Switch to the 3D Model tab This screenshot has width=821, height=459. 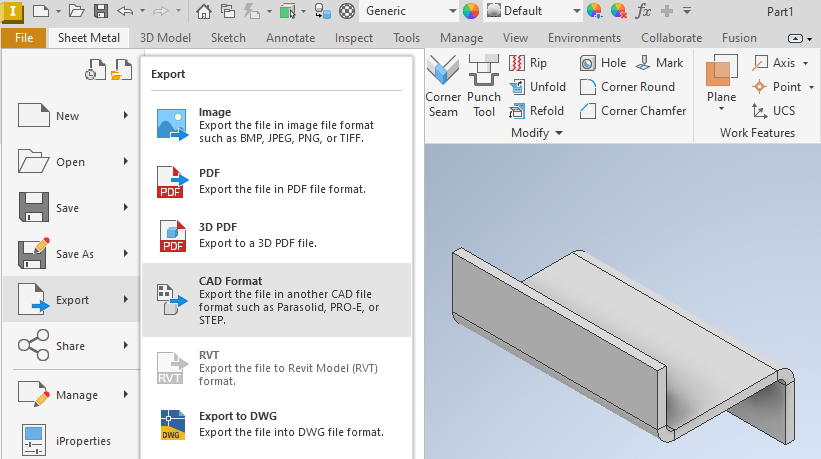click(x=165, y=38)
